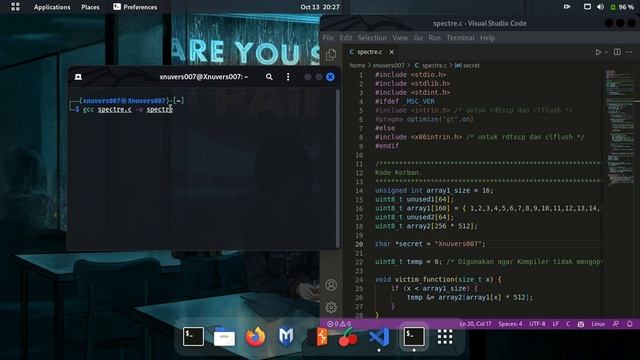
Task: Switch to VS Code from the dock
Action: pyautogui.click(x=379, y=337)
